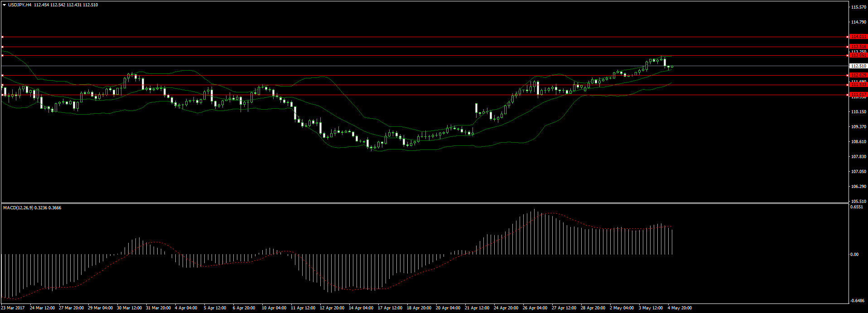Click the 110.150 price scale value
This screenshot has width=868, height=313.
(859, 112)
